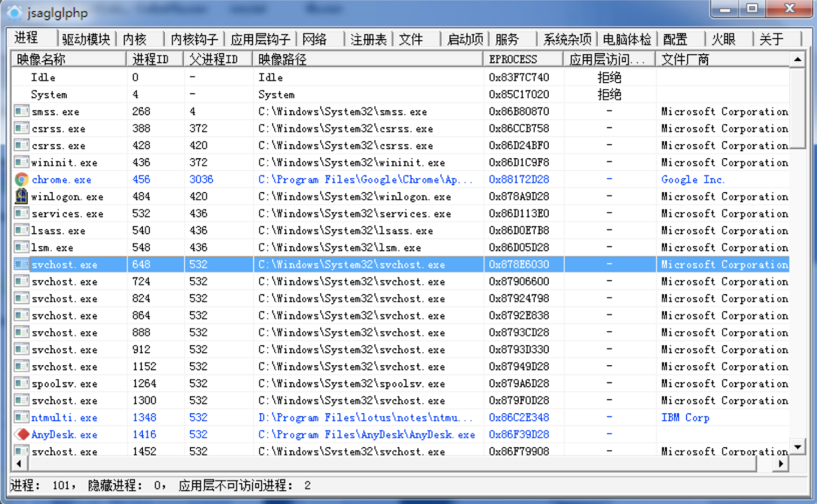This screenshot has width=817, height=504.
Task: Sort by 进程ID column header
Action: (x=155, y=59)
